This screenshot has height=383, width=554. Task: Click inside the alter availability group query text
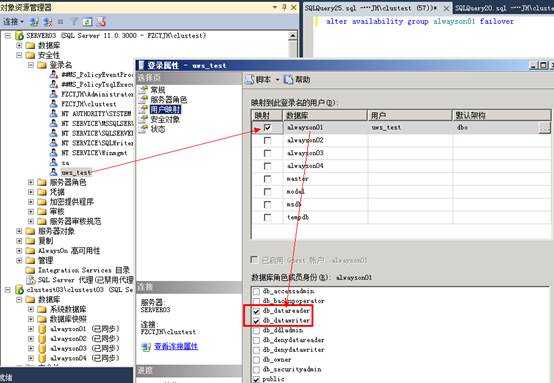[x=419, y=21]
